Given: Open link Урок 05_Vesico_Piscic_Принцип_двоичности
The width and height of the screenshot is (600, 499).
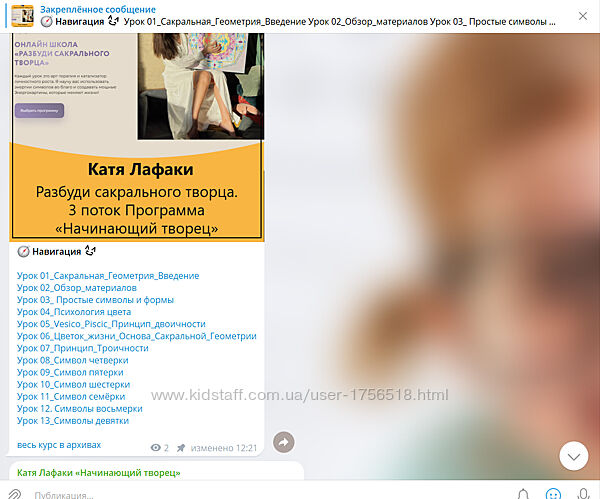Looking at the screenshot, I should [111, 324].
